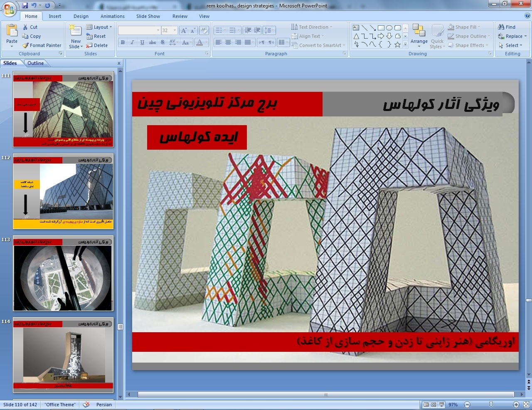Expand the Layout dropdown
This screenshot has width=532, height=410.
[100, 27]
